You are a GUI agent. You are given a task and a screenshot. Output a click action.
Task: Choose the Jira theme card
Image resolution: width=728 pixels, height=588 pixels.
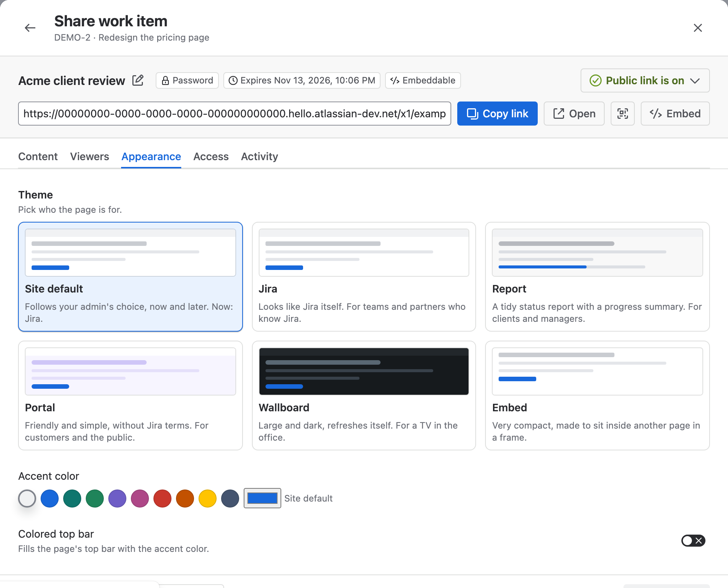[364, 277]
